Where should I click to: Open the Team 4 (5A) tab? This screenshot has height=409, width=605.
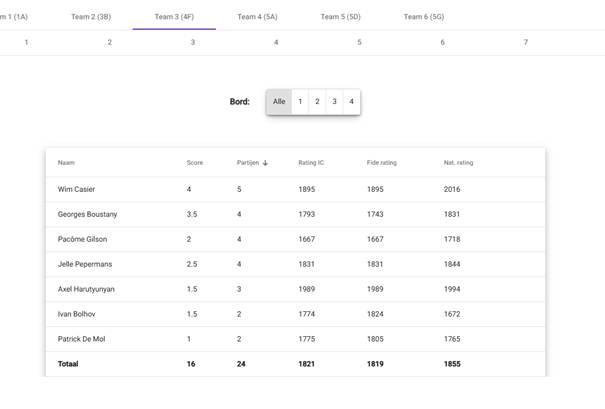point(257,17)
